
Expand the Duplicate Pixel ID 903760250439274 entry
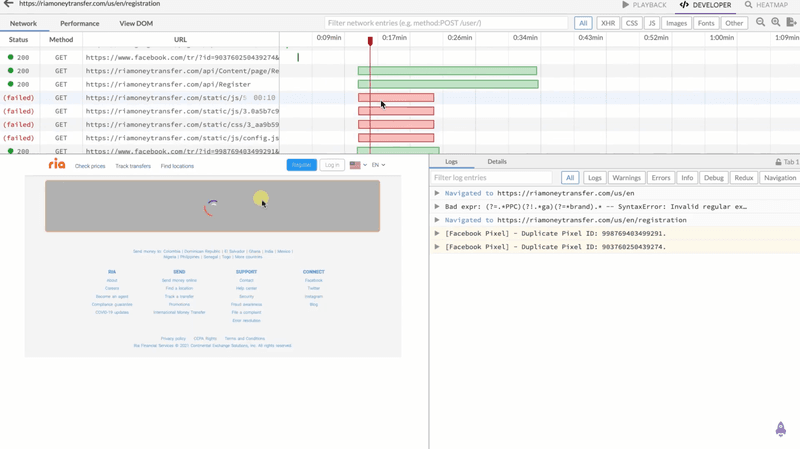[x=437, y=247]
